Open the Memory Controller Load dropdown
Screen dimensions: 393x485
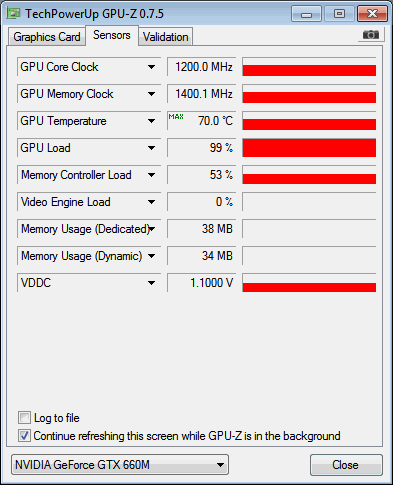coord(151,175)
